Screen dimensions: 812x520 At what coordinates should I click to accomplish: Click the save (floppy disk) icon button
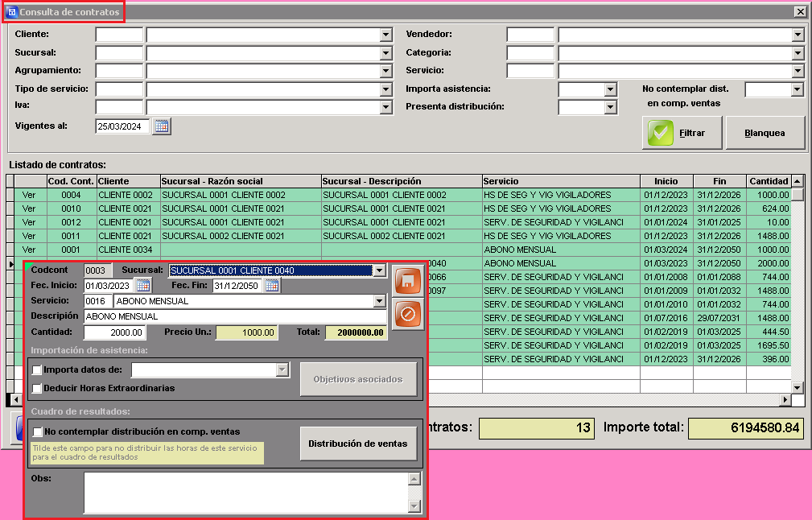[407, 281]
